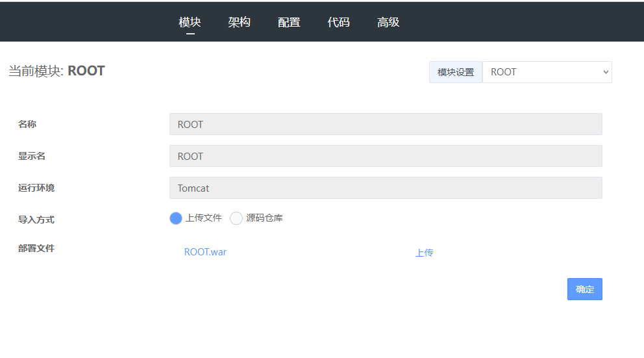The height and width of the screenshot is (358, 644).
Task: Go to the 配置 tab
Action: click(x=289, y=22)
